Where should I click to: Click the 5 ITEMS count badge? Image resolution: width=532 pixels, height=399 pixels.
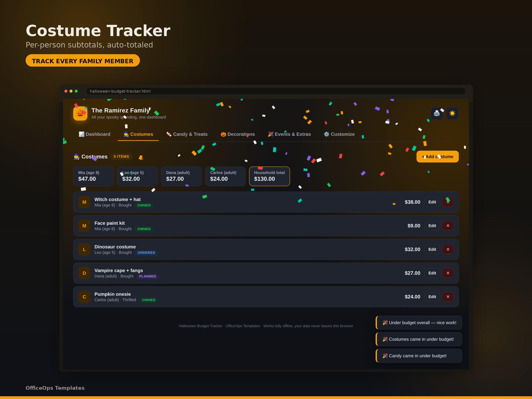pyautogui.click(x=121, y=157)
